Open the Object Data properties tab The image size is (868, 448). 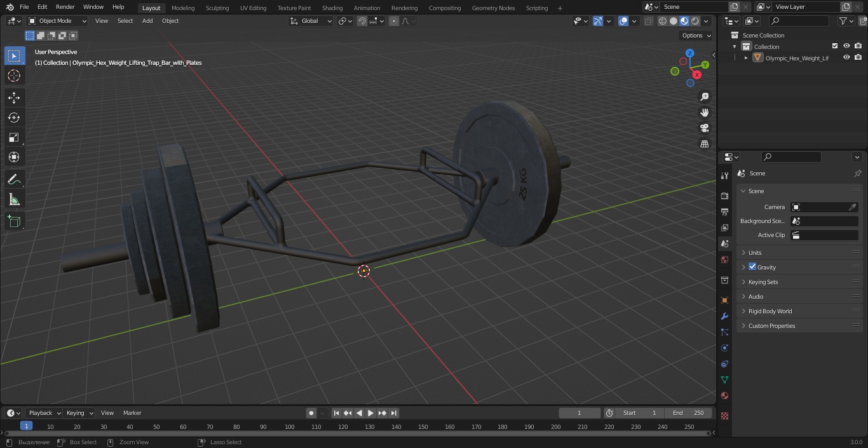click(x=724, y=379)
